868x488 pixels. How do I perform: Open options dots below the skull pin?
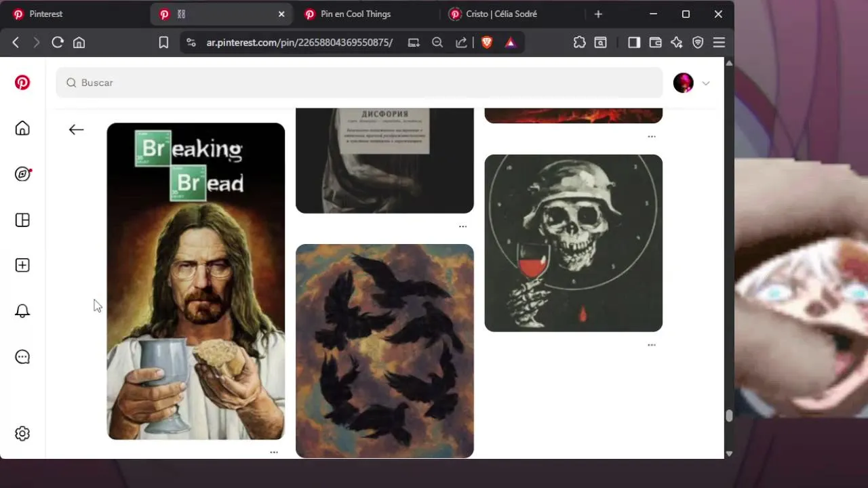[652, 345]
